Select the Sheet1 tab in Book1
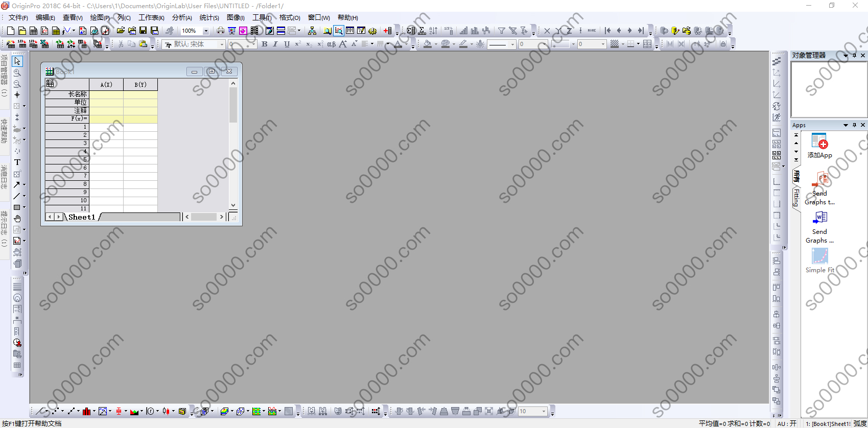 coord(82,217)
